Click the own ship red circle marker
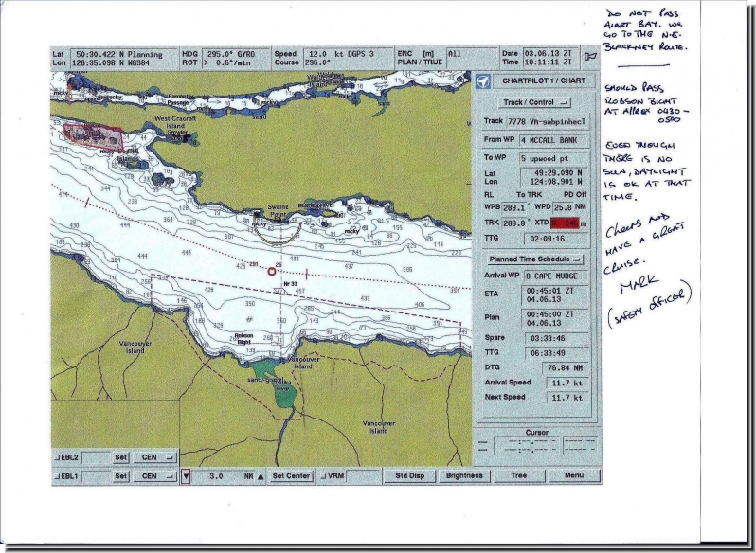Screen dimensions: 756x553 click(272, 271)
